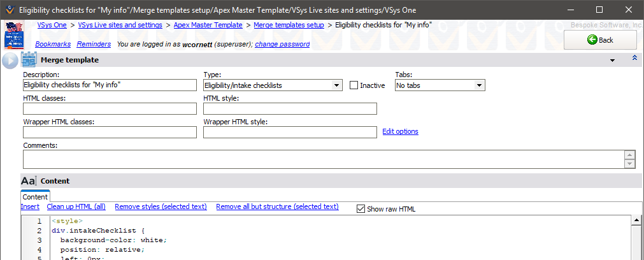Click the Description text field
Image resolution: width=644 pixels, height=260 pixels.
[110, 85]
